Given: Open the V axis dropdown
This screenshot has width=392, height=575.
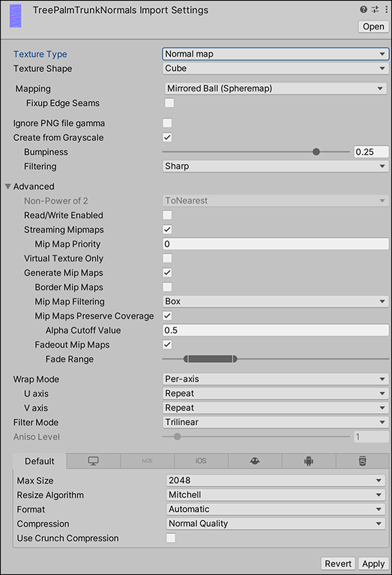Looking at the screenshot, I should coord(276,408).
